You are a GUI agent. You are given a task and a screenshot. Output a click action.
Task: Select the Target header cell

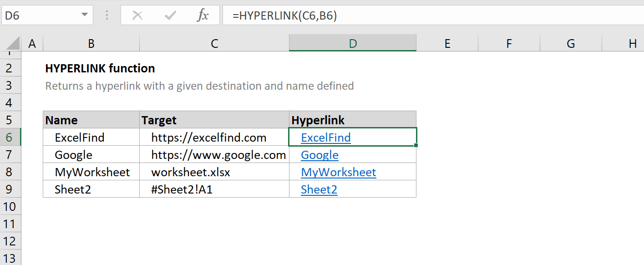(x=214, y=120)
